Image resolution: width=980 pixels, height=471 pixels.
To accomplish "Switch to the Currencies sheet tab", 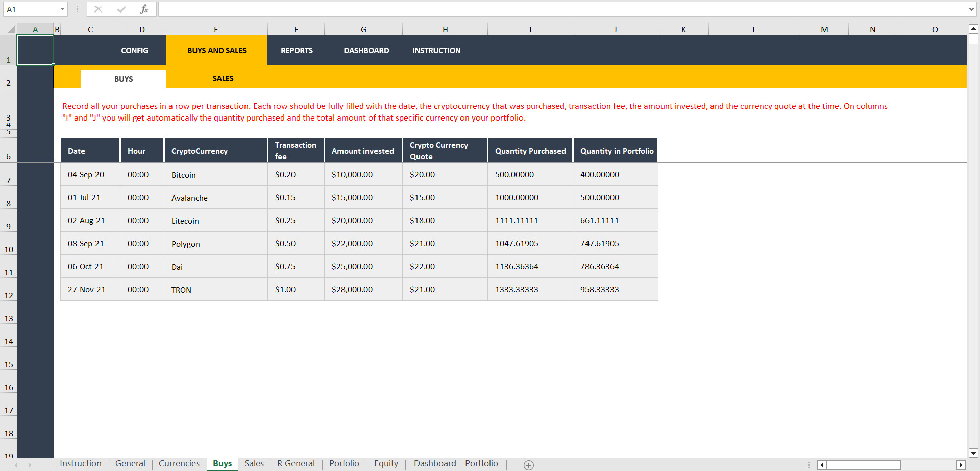I will click(179, 464).
